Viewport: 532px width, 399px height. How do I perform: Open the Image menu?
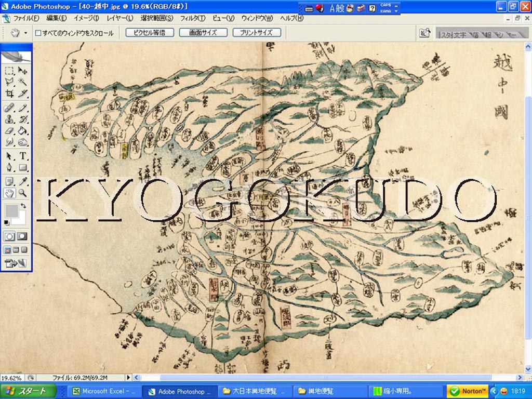tap(86, 18)
